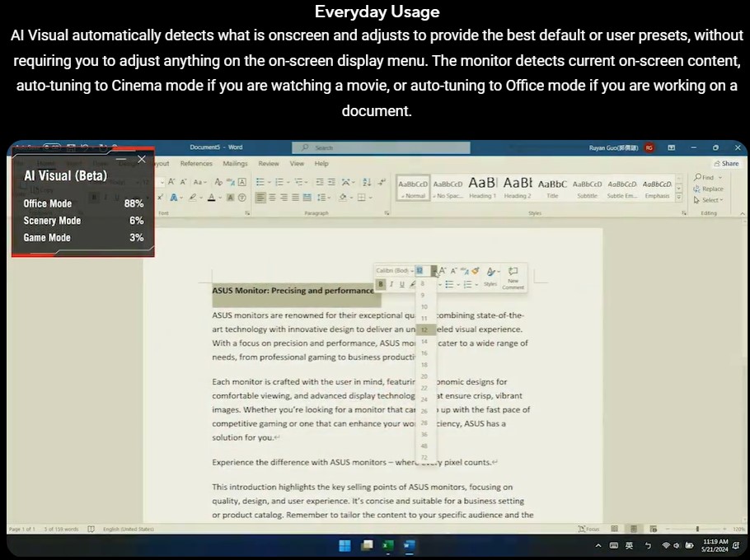The height and width of the screenshot is (560, 750).
Task: Click the Share button in Word
Action: [x=727, y=164]
